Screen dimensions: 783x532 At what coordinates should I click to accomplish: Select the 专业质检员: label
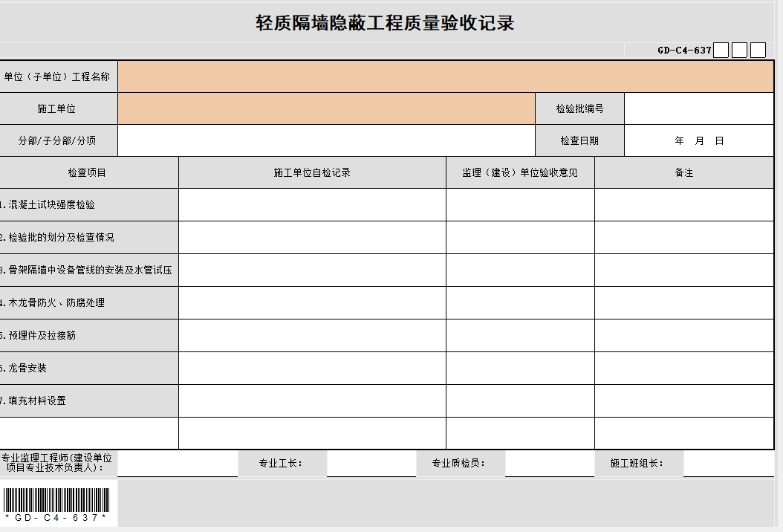[458, 464]
